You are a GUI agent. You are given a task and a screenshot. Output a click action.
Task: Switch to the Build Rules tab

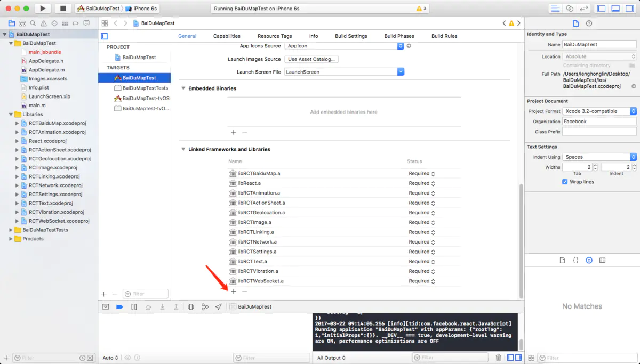click(444, 36)
